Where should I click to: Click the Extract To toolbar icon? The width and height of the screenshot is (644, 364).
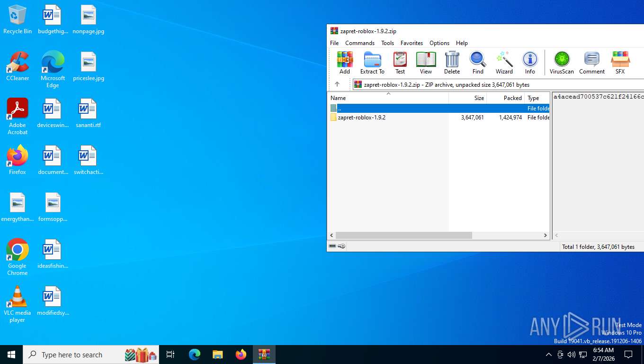coord(372,63)
